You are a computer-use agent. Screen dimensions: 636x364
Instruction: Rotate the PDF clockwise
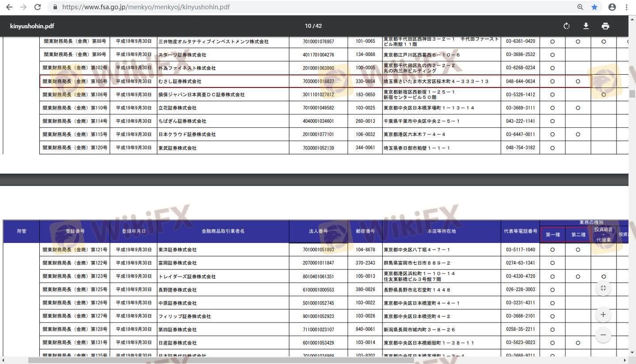pyautogui.click(x=567, y=26)
